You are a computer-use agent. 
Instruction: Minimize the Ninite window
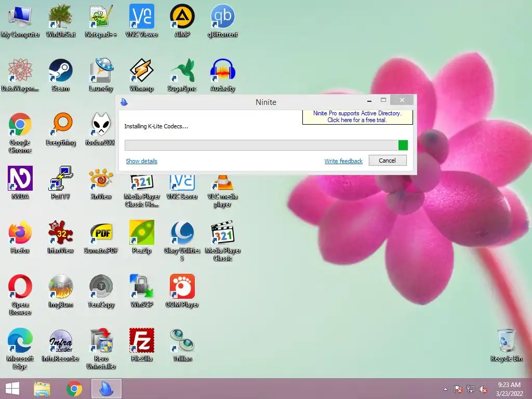369,100
